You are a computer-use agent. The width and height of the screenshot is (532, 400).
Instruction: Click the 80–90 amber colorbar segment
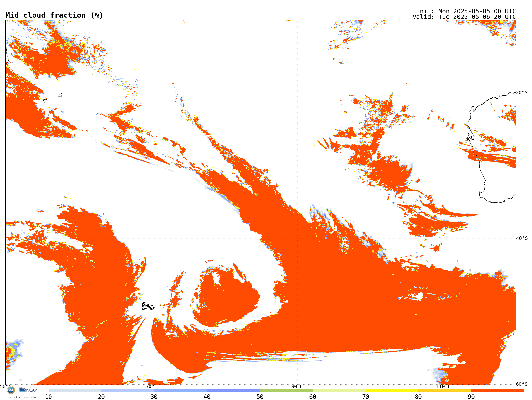(445, 391)
